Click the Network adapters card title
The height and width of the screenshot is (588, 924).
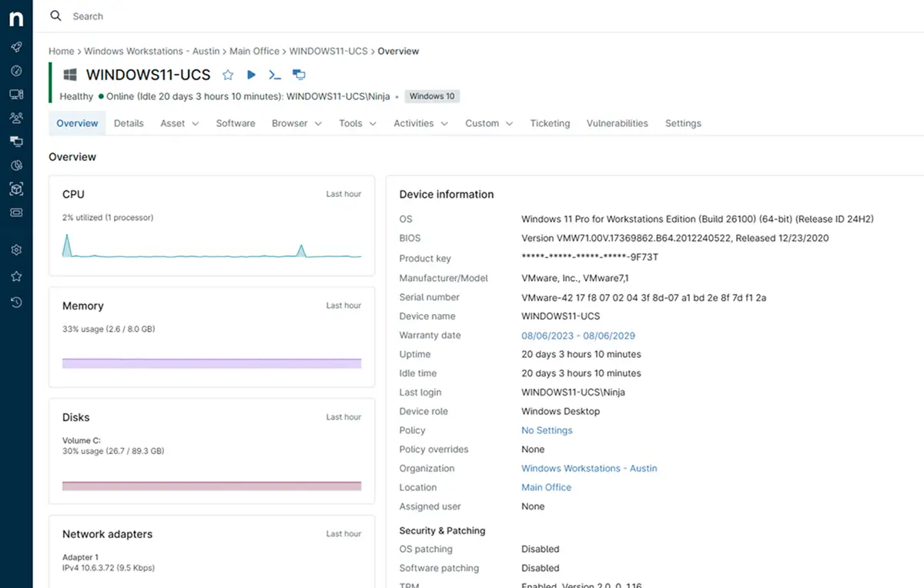(x=107, y=534)
